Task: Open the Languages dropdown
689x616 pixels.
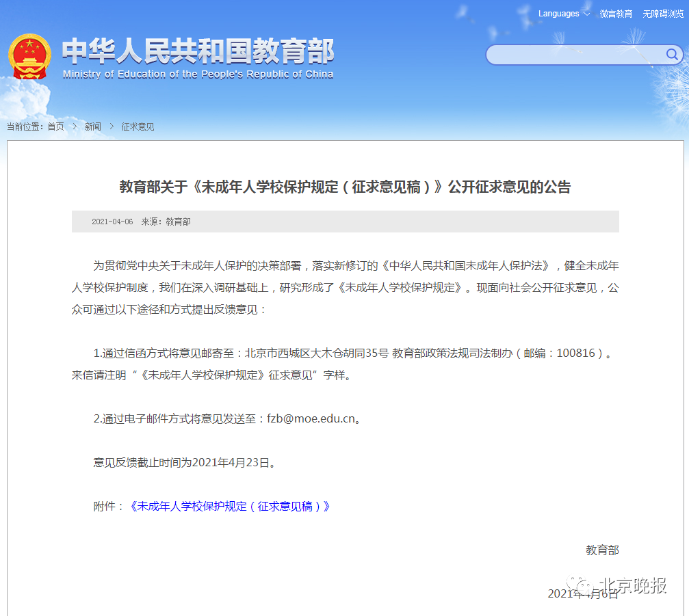Action: tap(564, 14)
